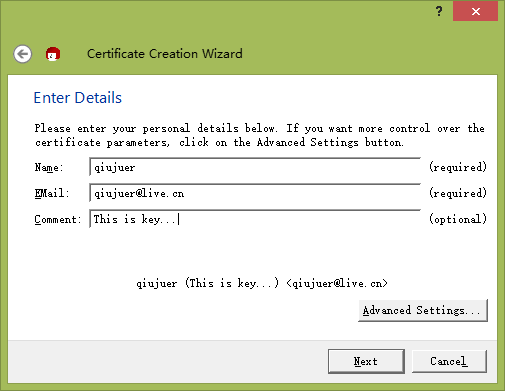
Task: Click the '(required)' text beside EMail
Action: [458, 193]
